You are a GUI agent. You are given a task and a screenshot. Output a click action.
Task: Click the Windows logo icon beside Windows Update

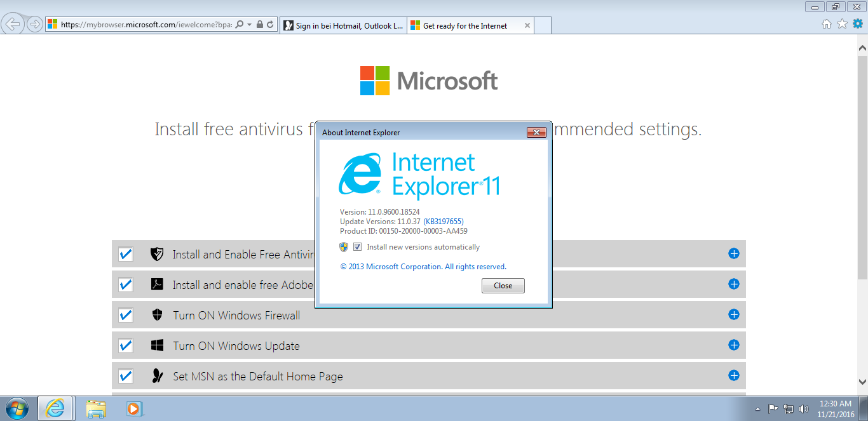157,345
